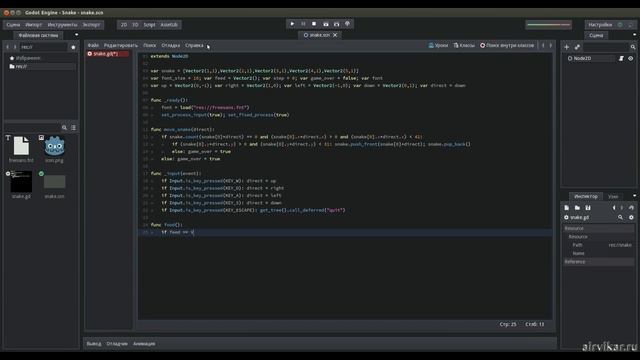Switch to the 3D workspace

(135, 25)
